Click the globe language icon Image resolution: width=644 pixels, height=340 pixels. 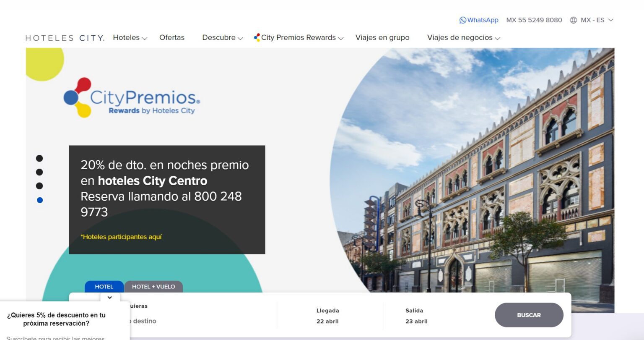click(x=574, y=20)
